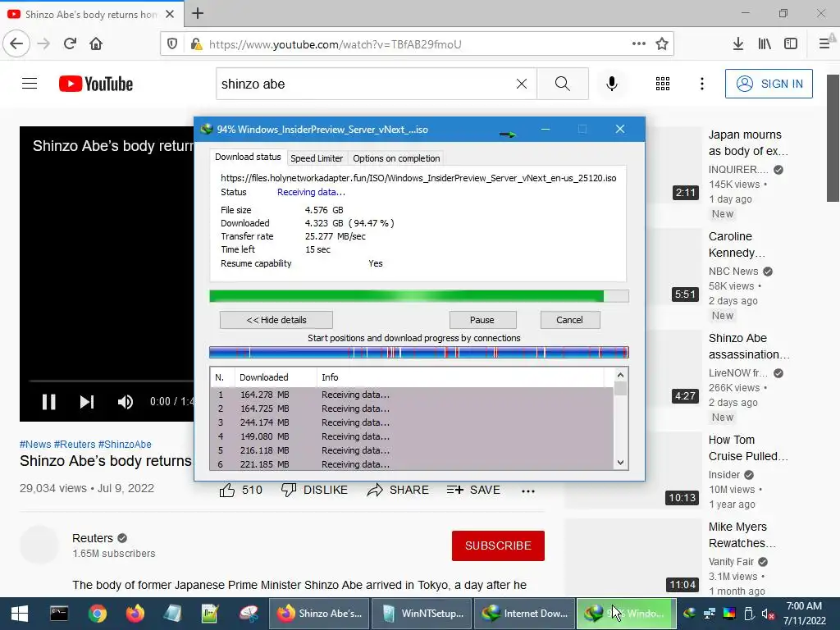Viewport: 840px width, 630px height.
Task: Select connection row with 216.118 MB
Action: [x=412, y=450]
